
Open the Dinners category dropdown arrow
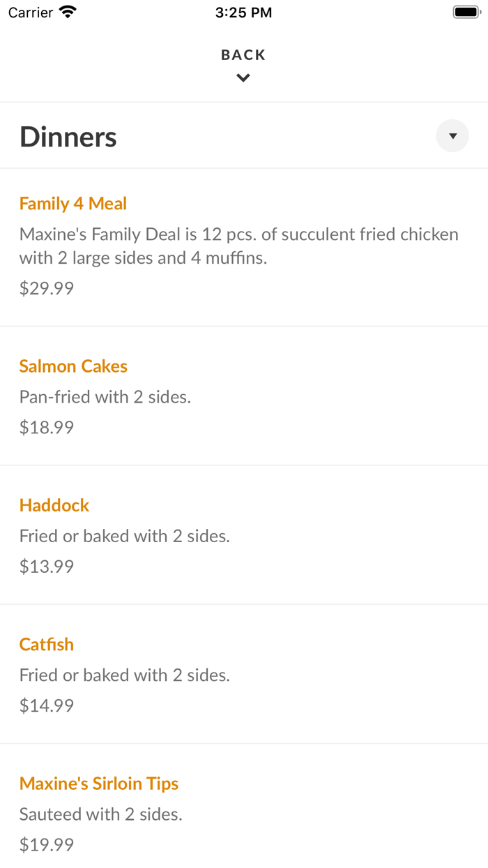452,136
